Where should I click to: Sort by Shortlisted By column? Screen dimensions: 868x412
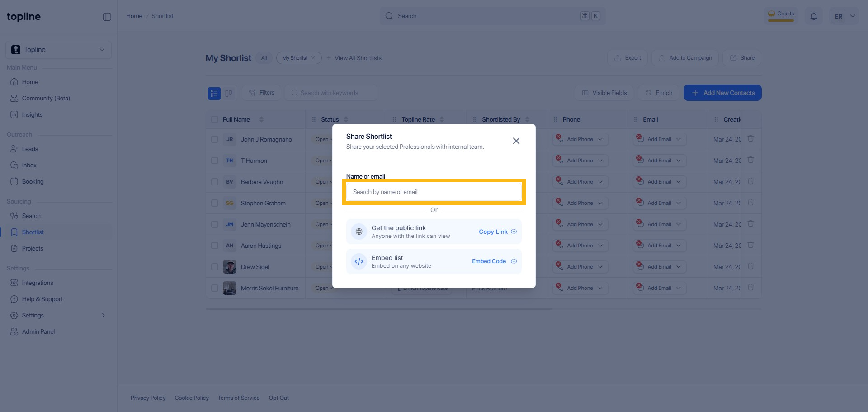pyautogui.click(x=527, y=120)
